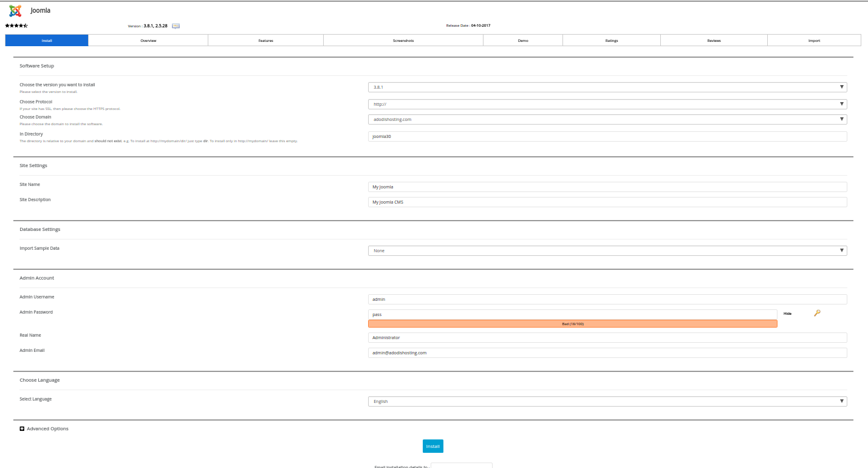The width and height of the screenshot is (868, 468).
Task: Open the version changelog speech-bubble icon
Action: (176, 26)
